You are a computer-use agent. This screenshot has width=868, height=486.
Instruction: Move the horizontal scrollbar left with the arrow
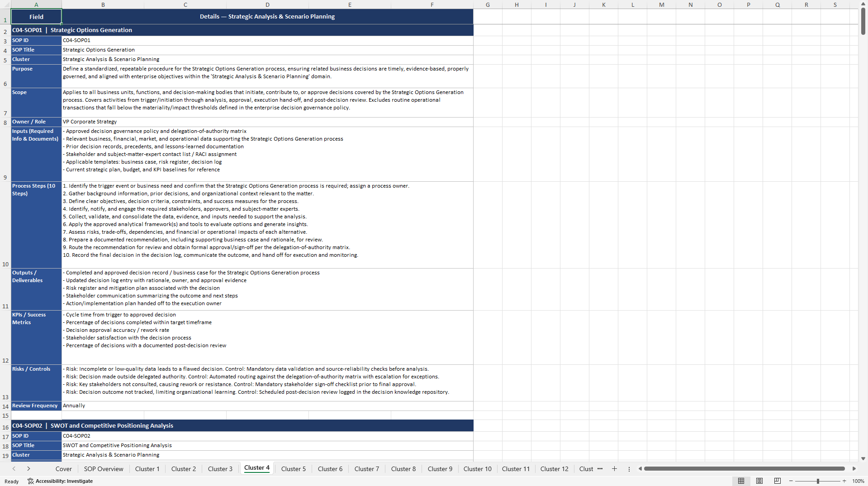coord(640,469)
